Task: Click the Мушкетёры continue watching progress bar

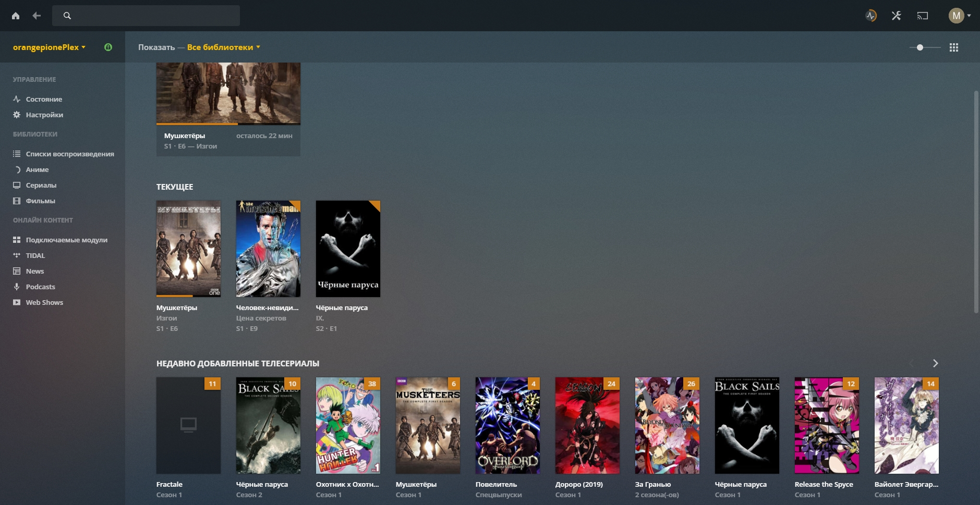Action: click(x=228, y=124)
